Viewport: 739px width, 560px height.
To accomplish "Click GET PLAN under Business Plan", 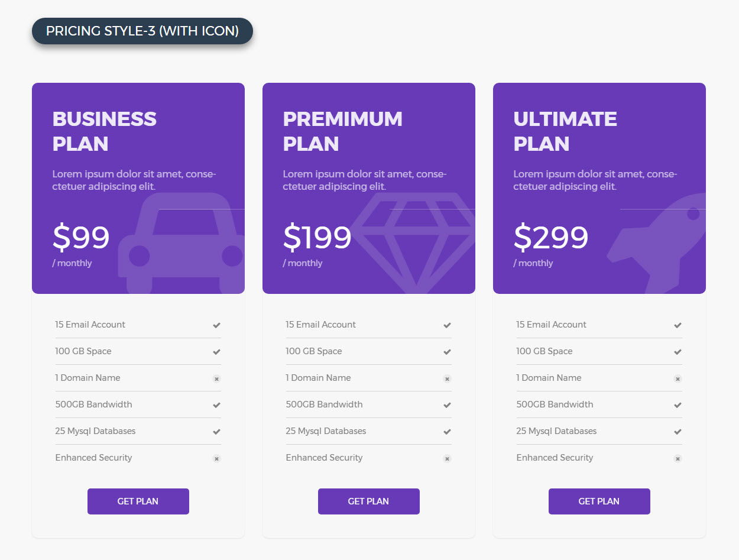I will coord(138,501).
